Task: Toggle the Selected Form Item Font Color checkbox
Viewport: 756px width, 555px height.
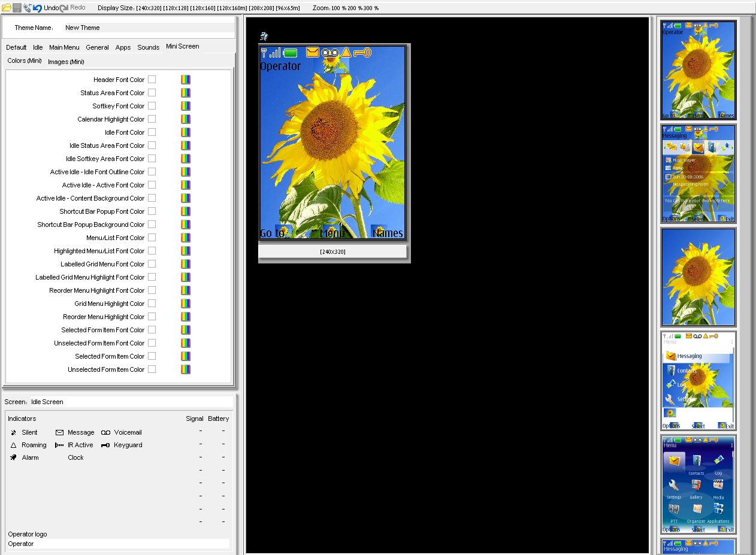Action: coord(152,330)
